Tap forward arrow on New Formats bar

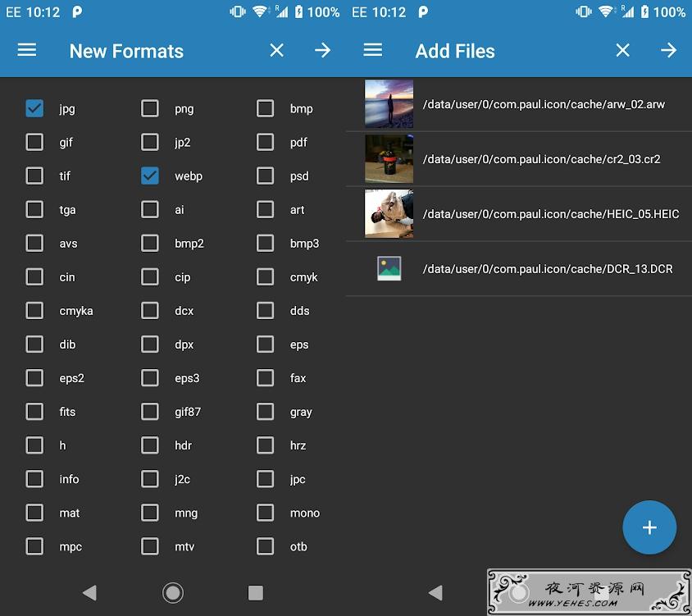tap(322, 50)
